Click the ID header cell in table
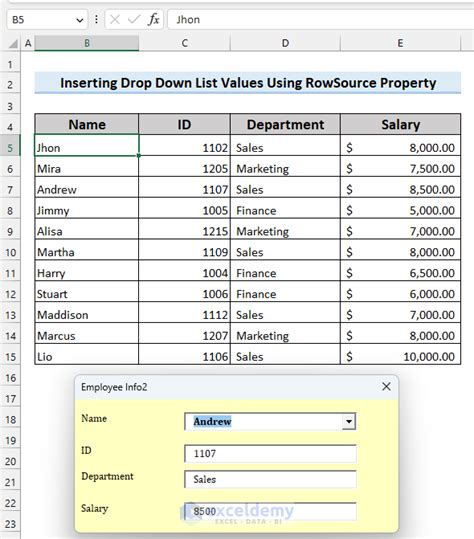The width and height of the screenshot is (474, 539). click(x=185, y=124)
